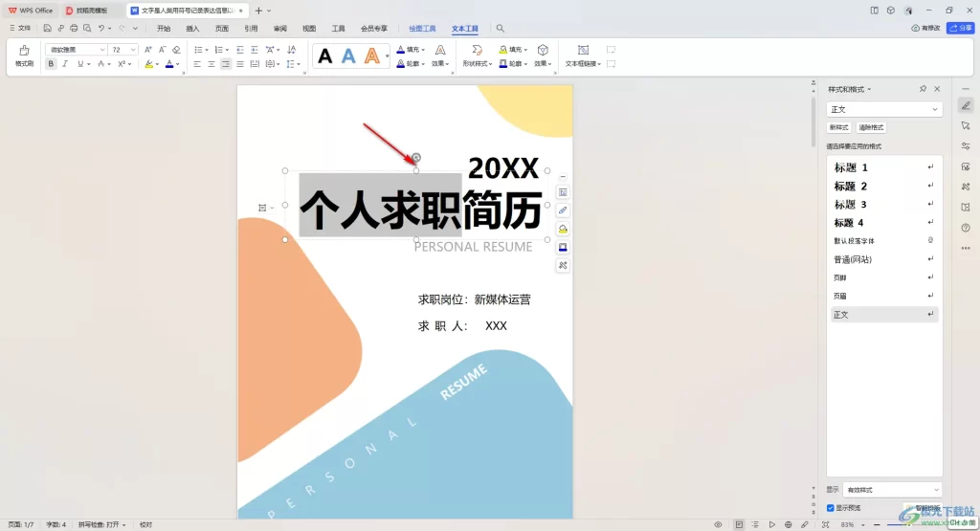Open the text fill 填充 dropdown
980x531 pixels.
pos(411,50)
